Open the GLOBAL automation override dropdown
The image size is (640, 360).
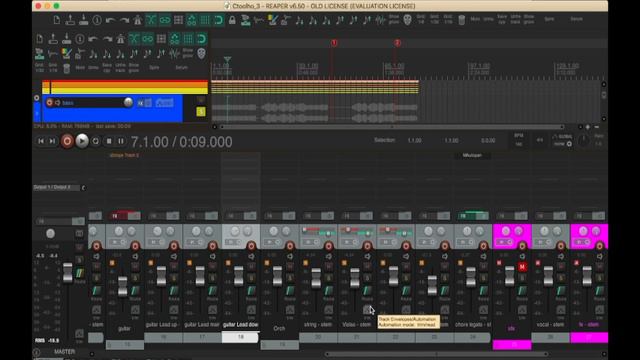(562, 140)
